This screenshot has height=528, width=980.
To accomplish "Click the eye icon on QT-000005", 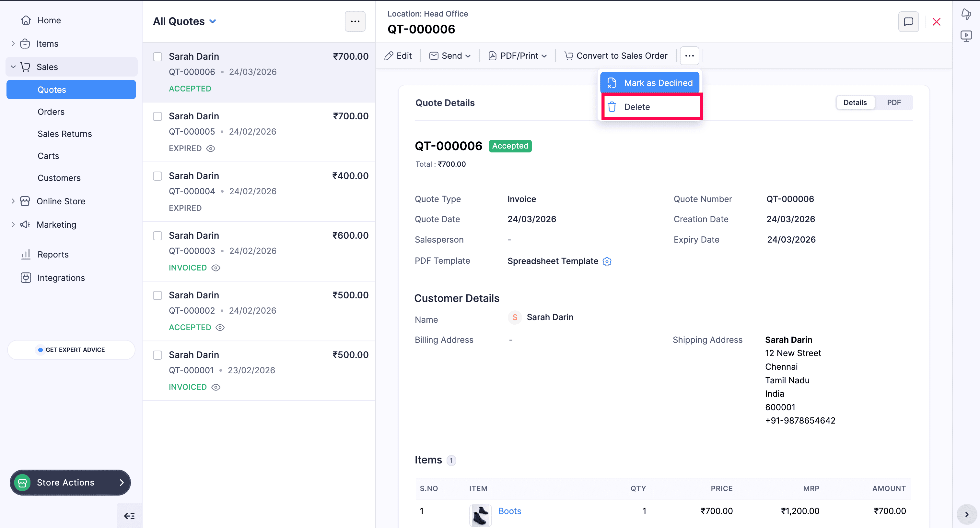I will pyautogui.click(x=211, y=149).
